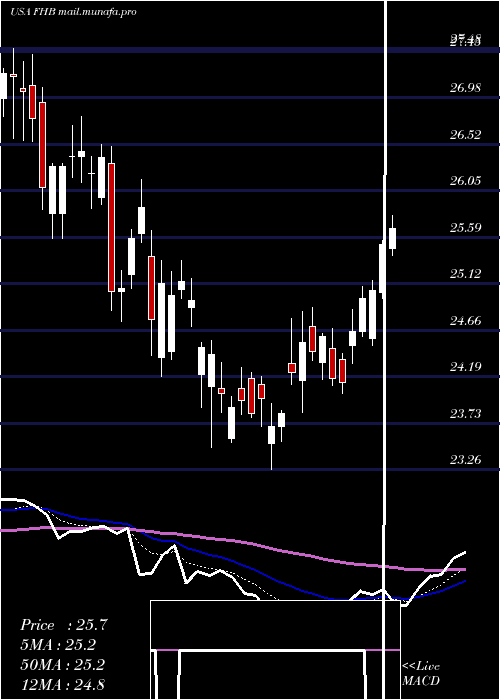
Task: Click the 26.05 price axis label
Action: [x=466, y=181]
